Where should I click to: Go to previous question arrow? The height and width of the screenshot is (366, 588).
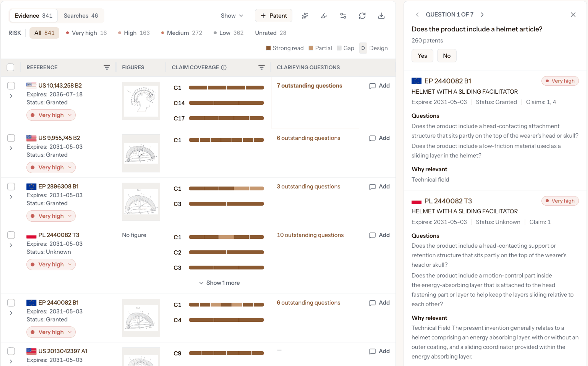417,15
